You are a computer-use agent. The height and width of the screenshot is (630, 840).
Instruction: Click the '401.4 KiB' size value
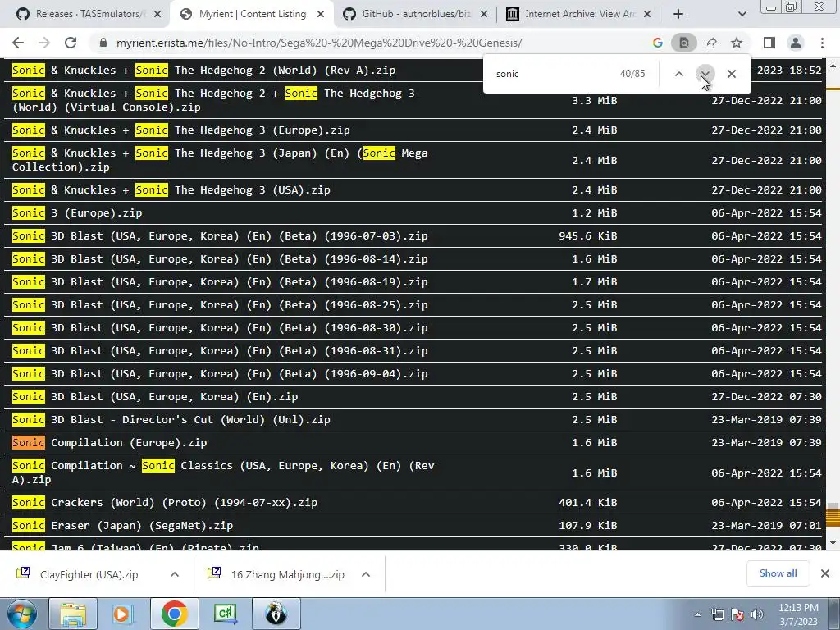[587, 503]
